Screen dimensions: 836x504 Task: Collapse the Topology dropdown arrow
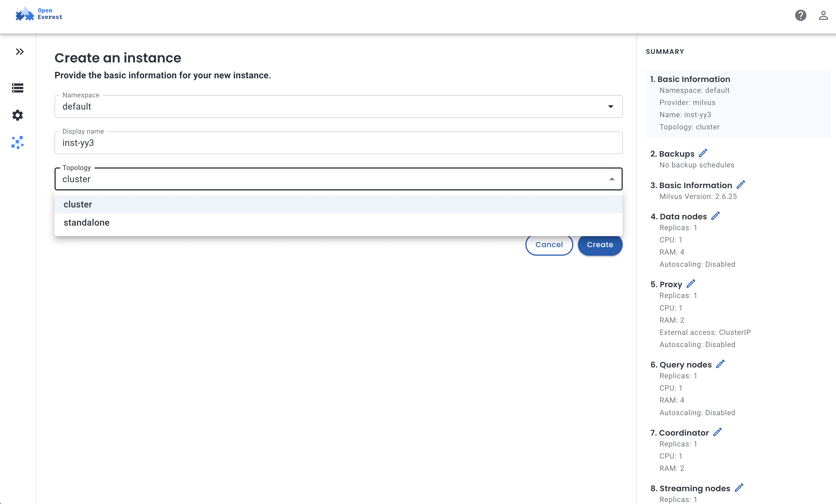(612, 179)
